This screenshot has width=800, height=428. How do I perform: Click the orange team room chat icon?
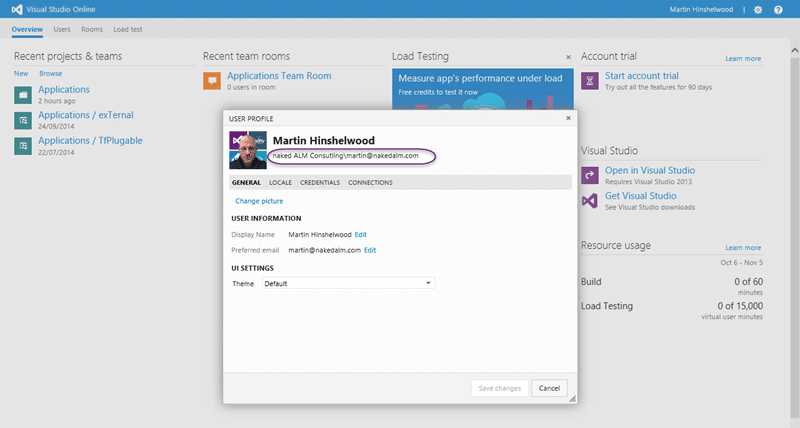click(212, 81)
